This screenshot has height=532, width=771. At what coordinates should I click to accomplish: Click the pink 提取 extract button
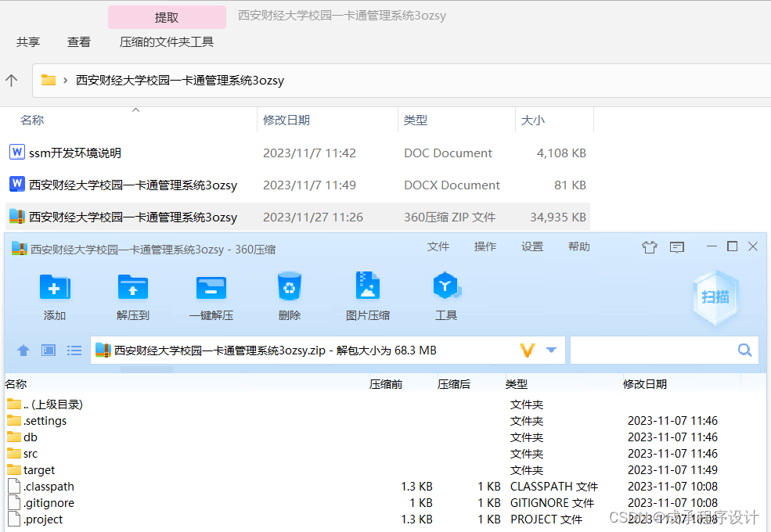pyautogui.click(x=166, y=16)
